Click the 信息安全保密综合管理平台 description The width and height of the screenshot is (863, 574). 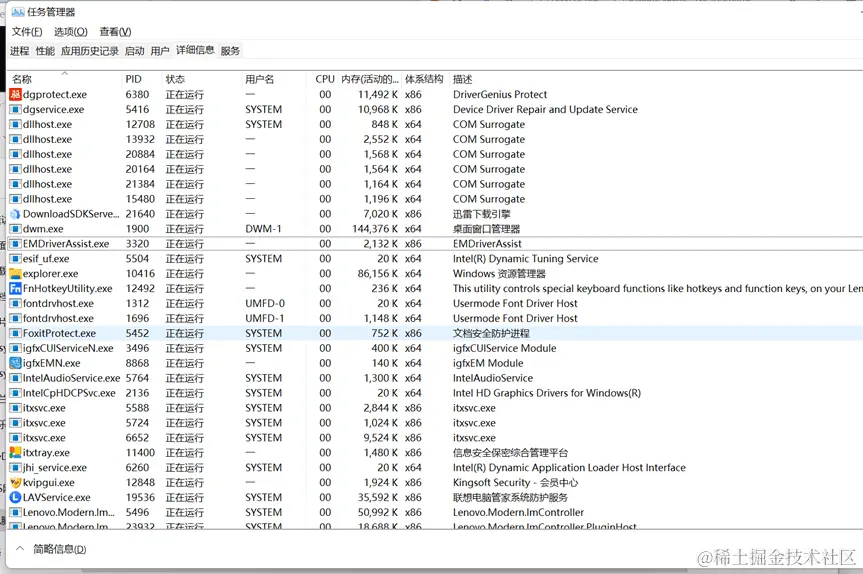coord(510,452)
